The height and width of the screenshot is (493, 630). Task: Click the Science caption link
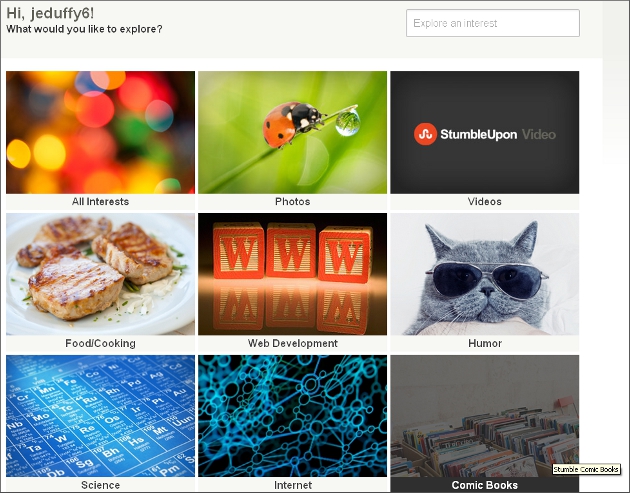[100, 485]
